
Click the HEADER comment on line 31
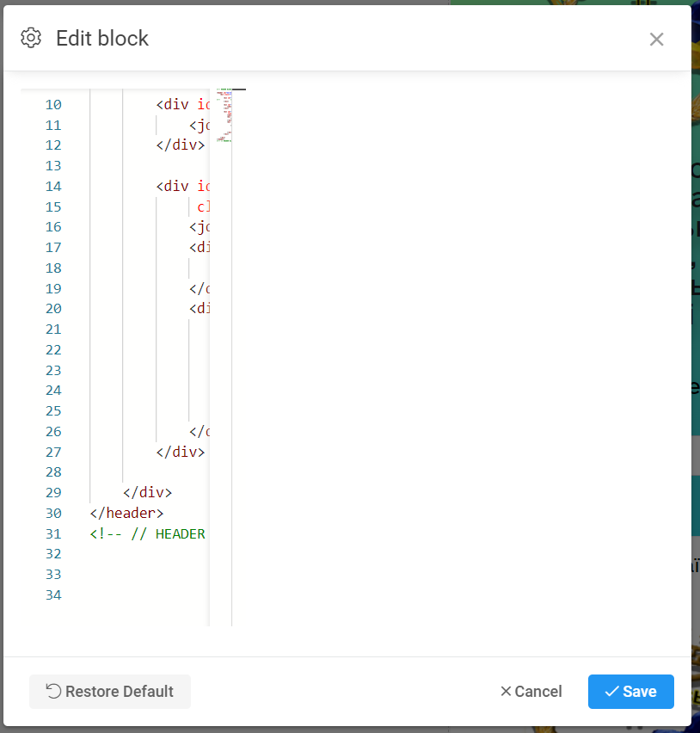click(x=148, y=534)
